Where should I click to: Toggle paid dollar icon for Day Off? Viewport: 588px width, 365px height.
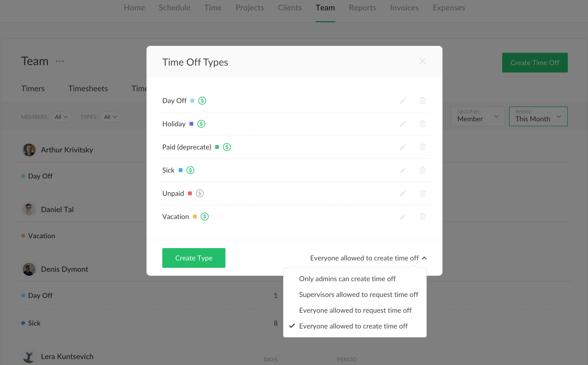tap(202, 101)
